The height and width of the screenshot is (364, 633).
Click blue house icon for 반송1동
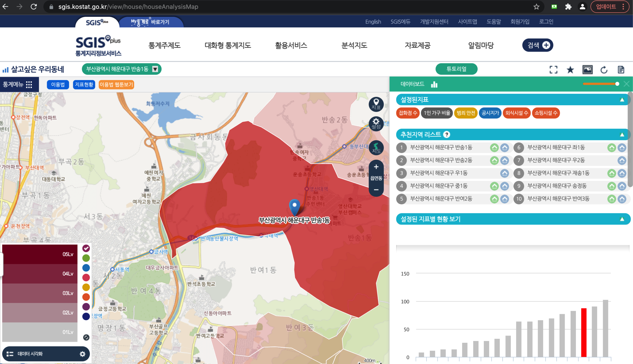(504, 148)
